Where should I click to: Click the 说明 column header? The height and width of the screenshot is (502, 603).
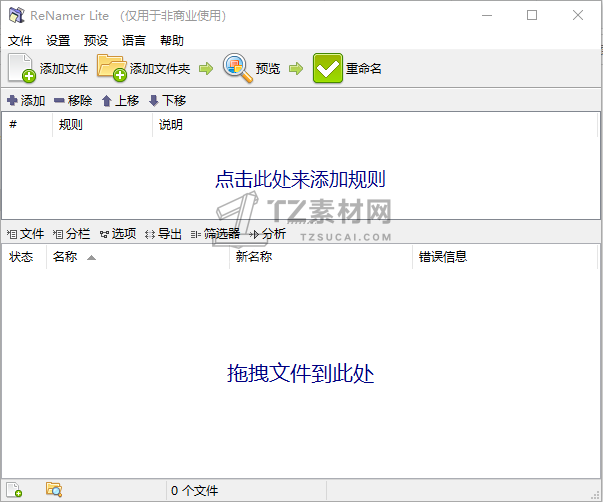[375, 125]
